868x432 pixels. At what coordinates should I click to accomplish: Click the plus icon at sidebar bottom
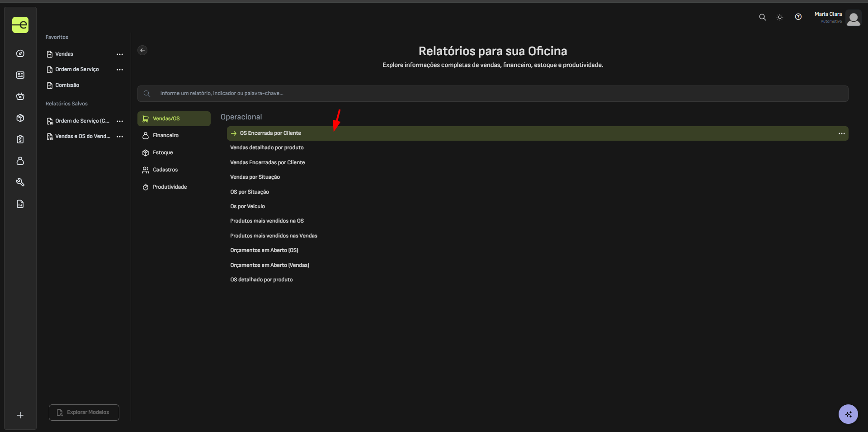20,415
